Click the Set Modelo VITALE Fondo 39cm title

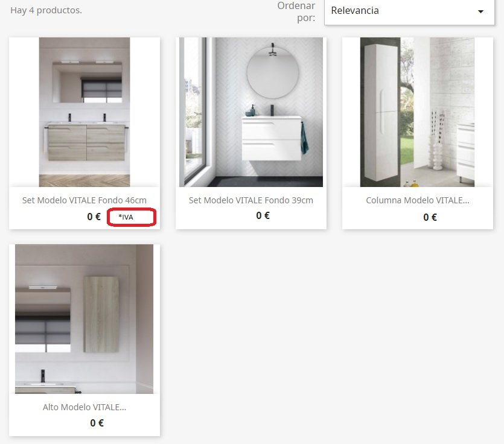tap(250, 200)
